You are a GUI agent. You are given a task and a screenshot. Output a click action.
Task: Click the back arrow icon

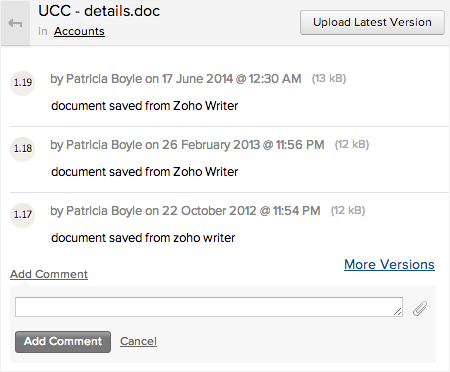pos(15,23)
